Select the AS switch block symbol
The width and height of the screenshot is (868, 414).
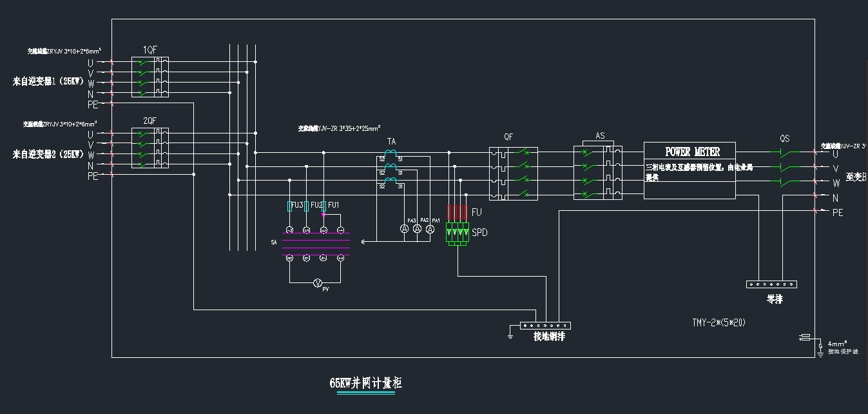pyautogui.click(x=598, y=173)
